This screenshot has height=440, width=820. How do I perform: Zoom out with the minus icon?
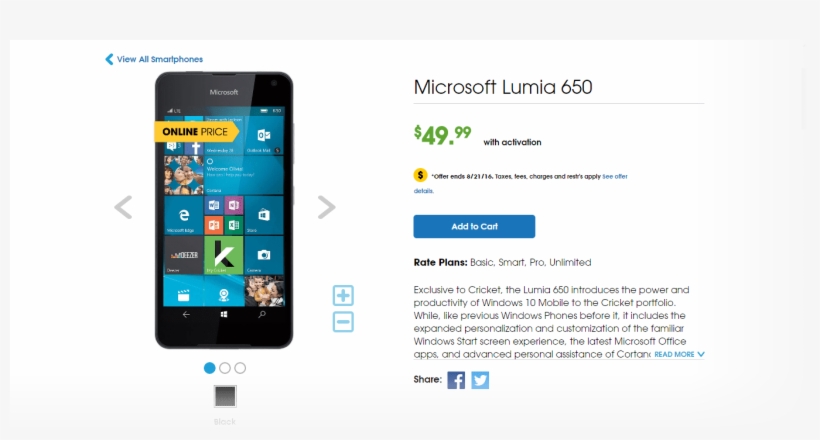tap(343, 322)
